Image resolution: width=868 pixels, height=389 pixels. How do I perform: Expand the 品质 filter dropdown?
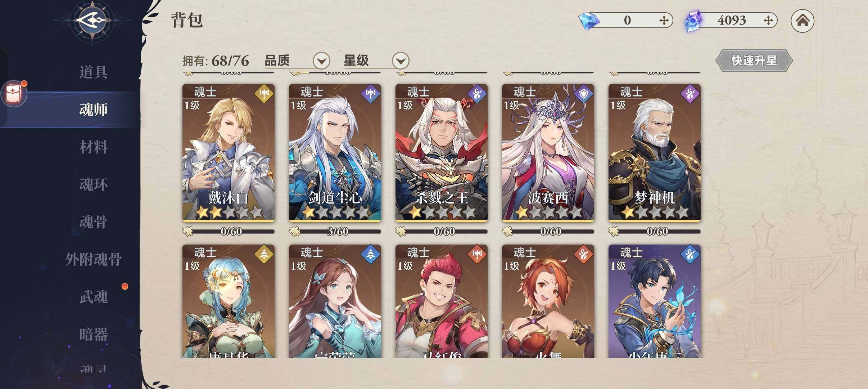(321, 61)
